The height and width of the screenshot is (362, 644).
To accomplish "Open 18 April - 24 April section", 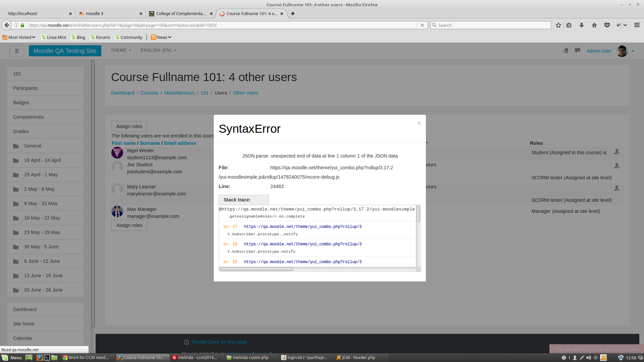I will point(45,160).
